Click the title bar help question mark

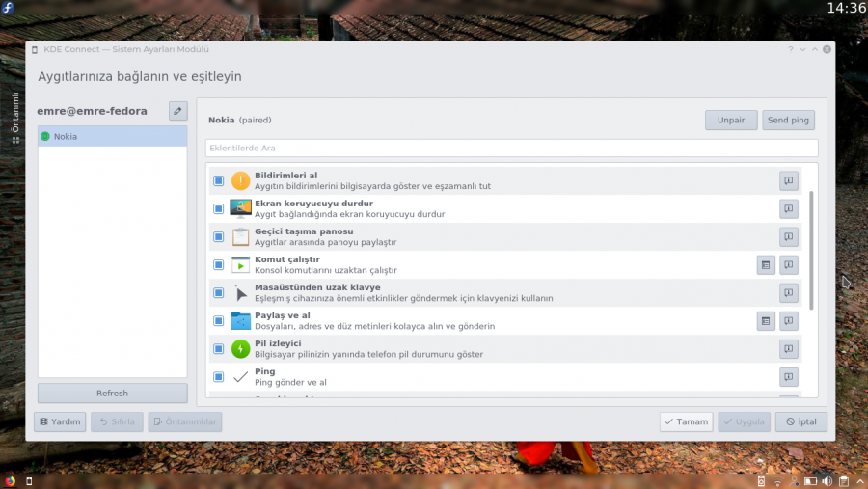click(x=791, y=49)
